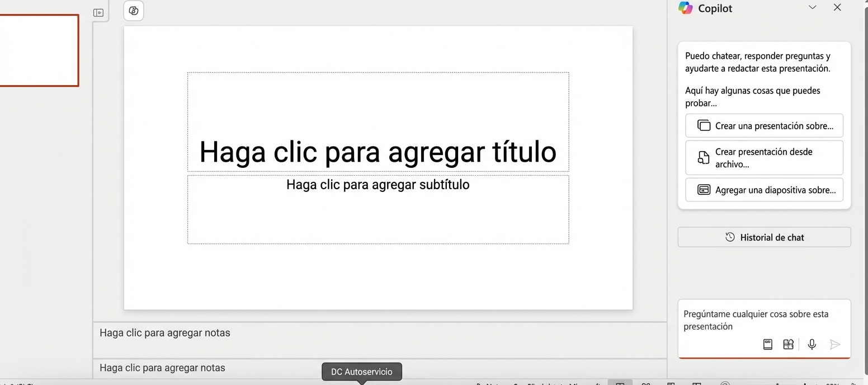The image size is (868, 385).
Task: Click the Copilot question input field
Action: 756,320
